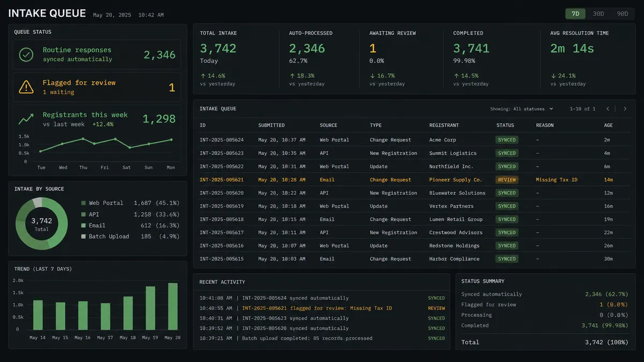Click the Batch Upload legend color swatch
644x362 pixels.
pos(83,237)
